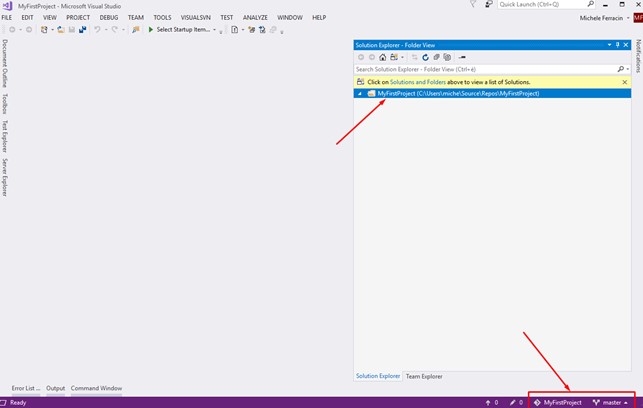Click the feedback icon beside Quick Launch
This screenshot has width=643, height=408.
tap(488, 5)
